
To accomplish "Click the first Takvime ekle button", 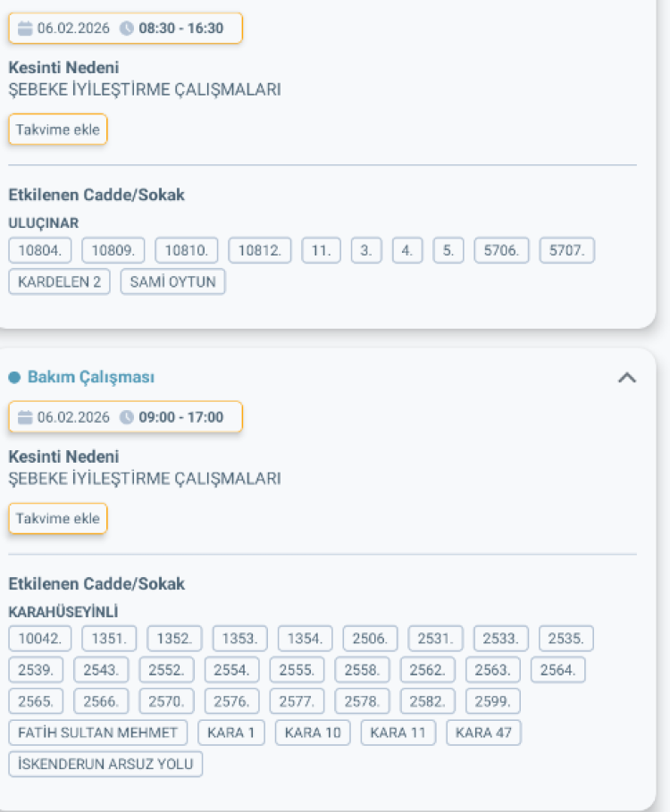I will click(x=57, y=129).
